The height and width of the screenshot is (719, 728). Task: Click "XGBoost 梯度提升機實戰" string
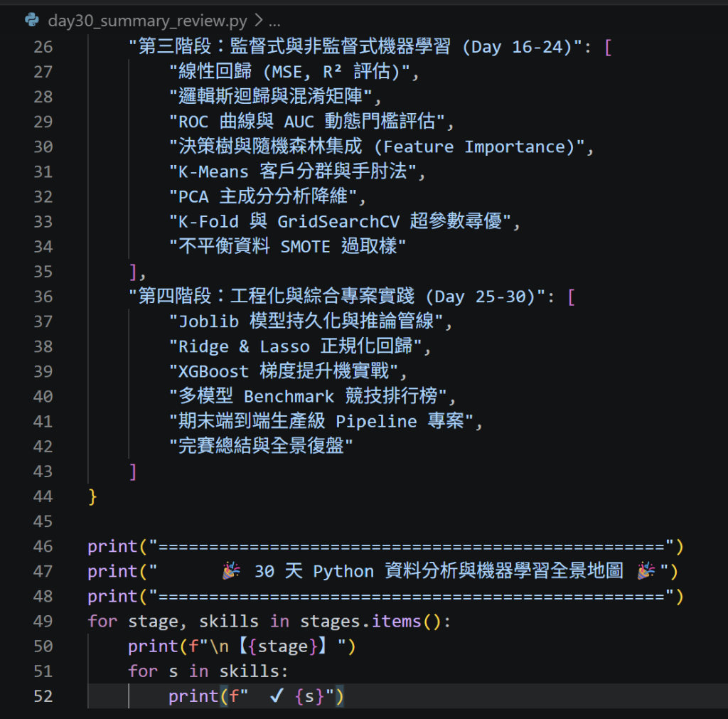[x=284, y=371]
